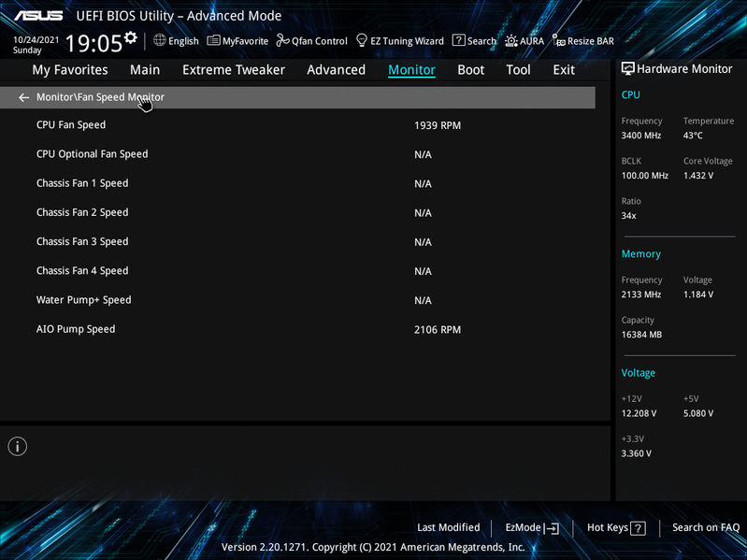Click Search on FAQ

click(x=706, y=527)
